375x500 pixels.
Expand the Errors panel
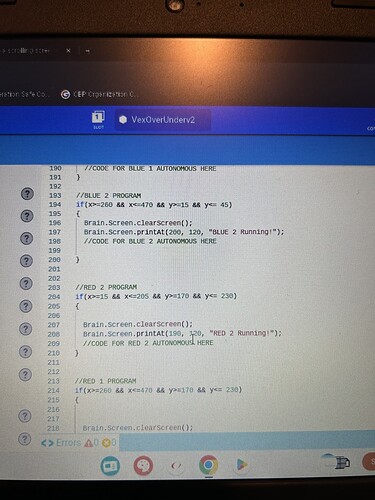(x=61, y=443)
